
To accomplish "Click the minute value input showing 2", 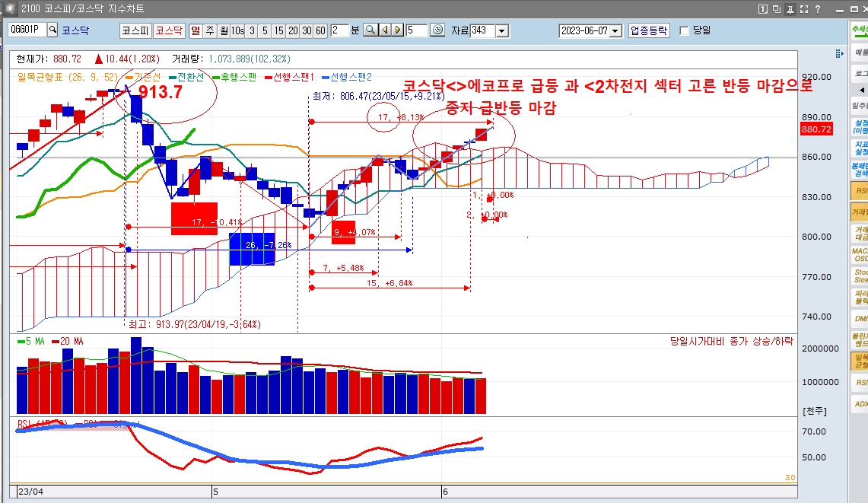I will pos(339,30).
